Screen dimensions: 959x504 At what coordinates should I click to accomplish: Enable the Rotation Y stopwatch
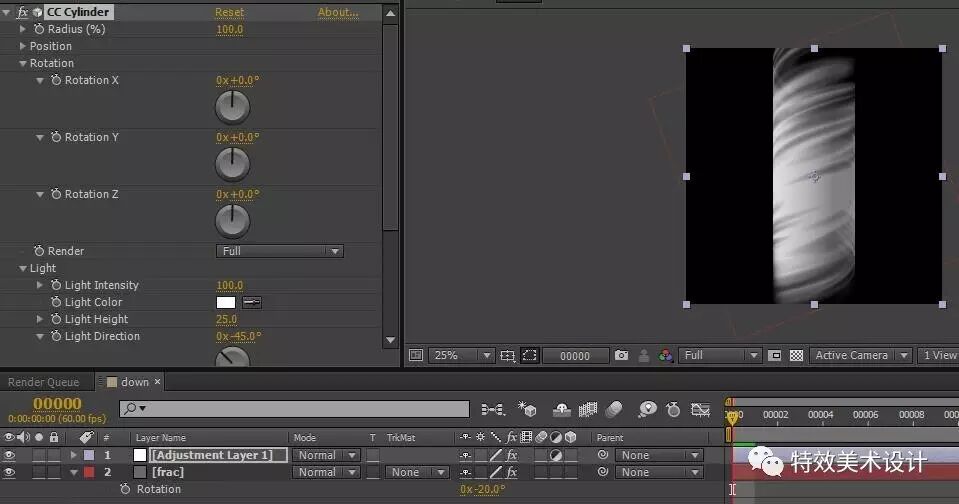point(56,137)
